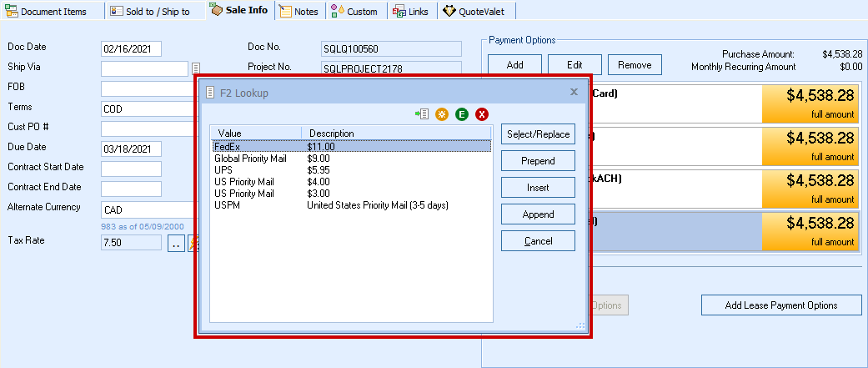Click the red X icon in lookup toolbar

click(x=482, y=114)
